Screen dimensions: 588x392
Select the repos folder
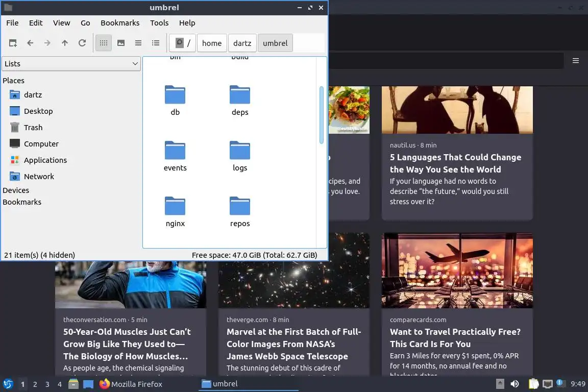240,211
